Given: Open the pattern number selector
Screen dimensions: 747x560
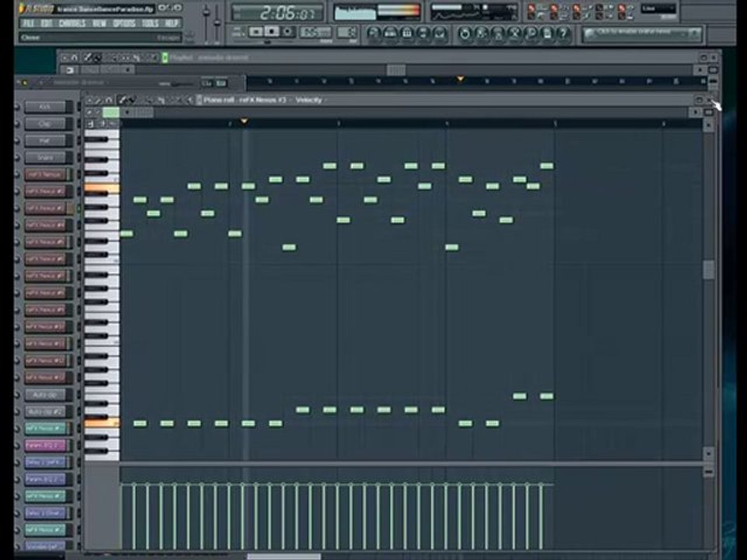Looking at the screenshot, I should 346,33.
